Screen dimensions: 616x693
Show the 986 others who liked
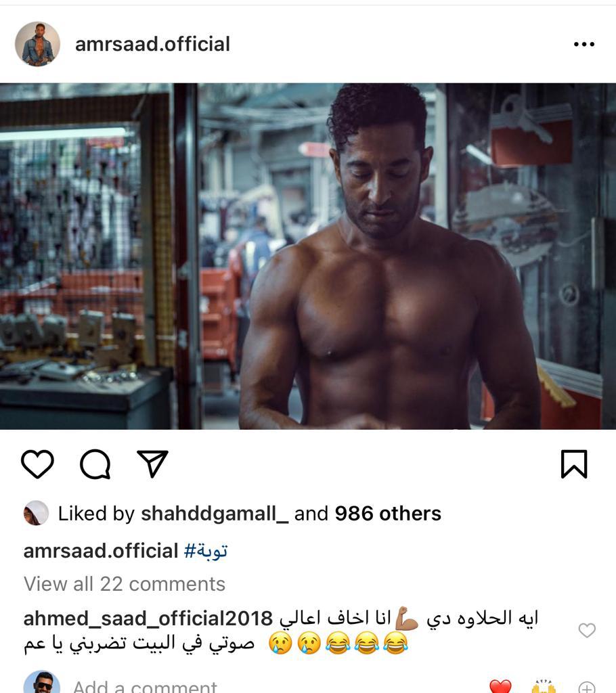click(x=388, y=514)
